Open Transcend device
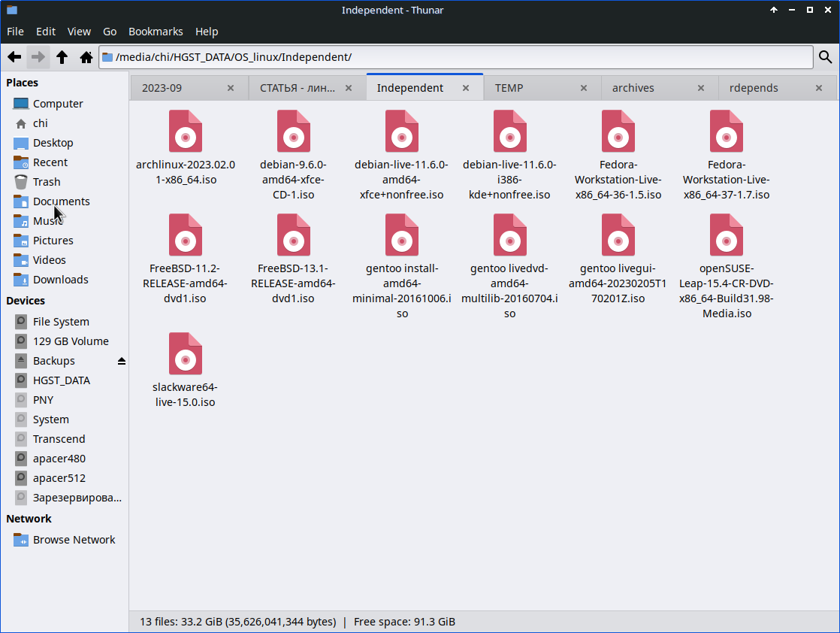Image resolution: width=840 pixels, height=633 pixels. (x=65, y=439)
